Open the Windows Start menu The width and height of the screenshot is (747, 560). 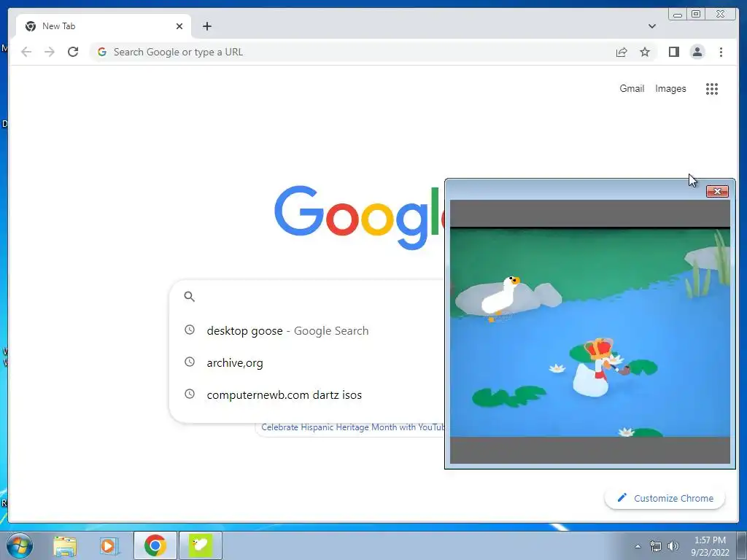pyautogui.click(x=19, y=545)
